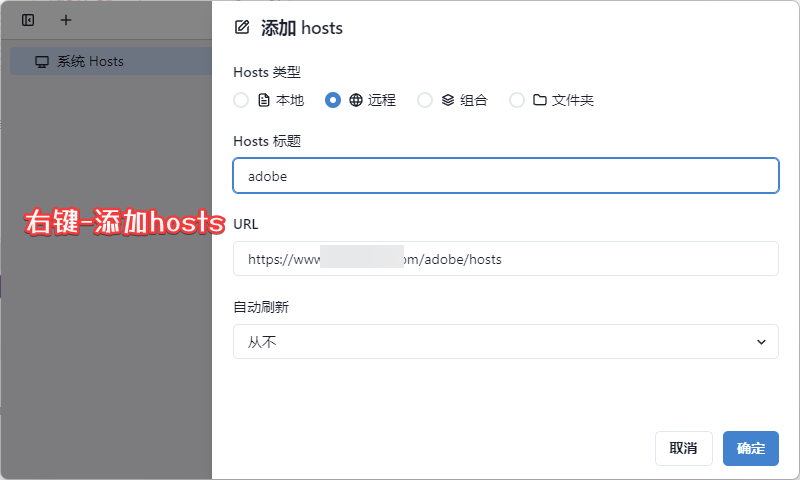800x480 pixels.
Task: Click the monitor icon beside 系统 Hosts
Action: coord(42,62)
